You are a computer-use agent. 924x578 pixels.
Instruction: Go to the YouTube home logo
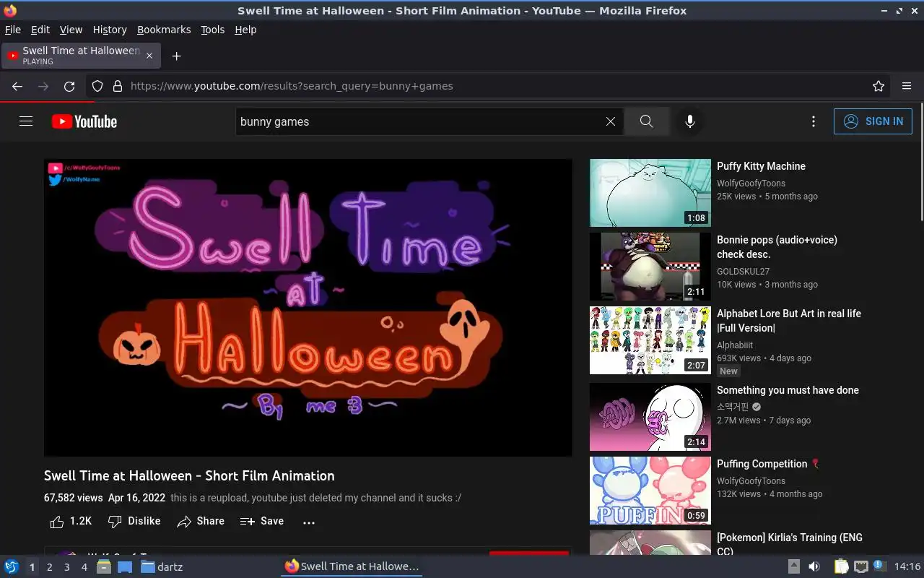(x=84, y=121)
